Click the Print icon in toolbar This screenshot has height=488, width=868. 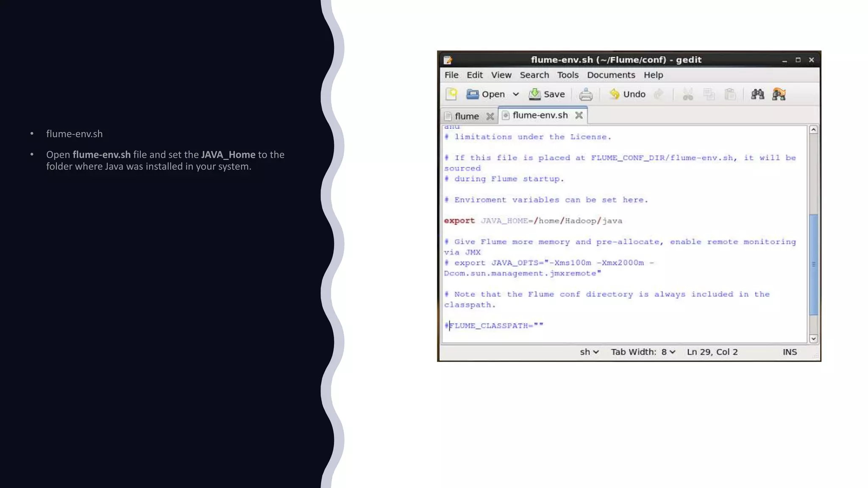coord(586,94)
